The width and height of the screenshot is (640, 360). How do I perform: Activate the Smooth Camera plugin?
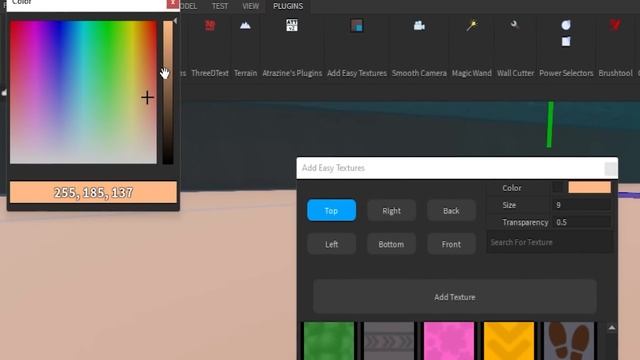click(419, 26)
